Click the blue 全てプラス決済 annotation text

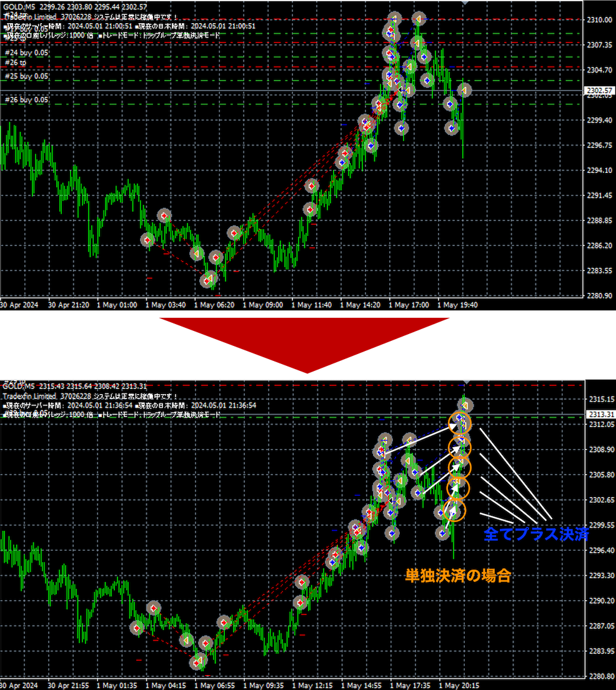click(x=536, y=535)
